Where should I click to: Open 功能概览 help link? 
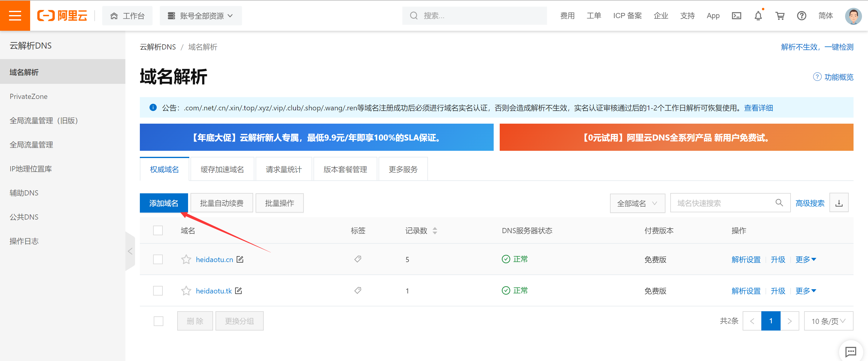[833, 77]
